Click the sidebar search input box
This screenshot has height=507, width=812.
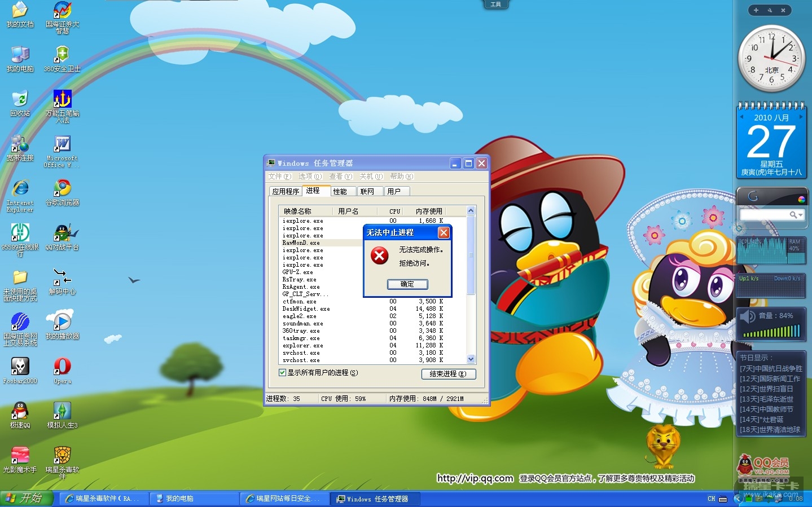coord(764,215)
